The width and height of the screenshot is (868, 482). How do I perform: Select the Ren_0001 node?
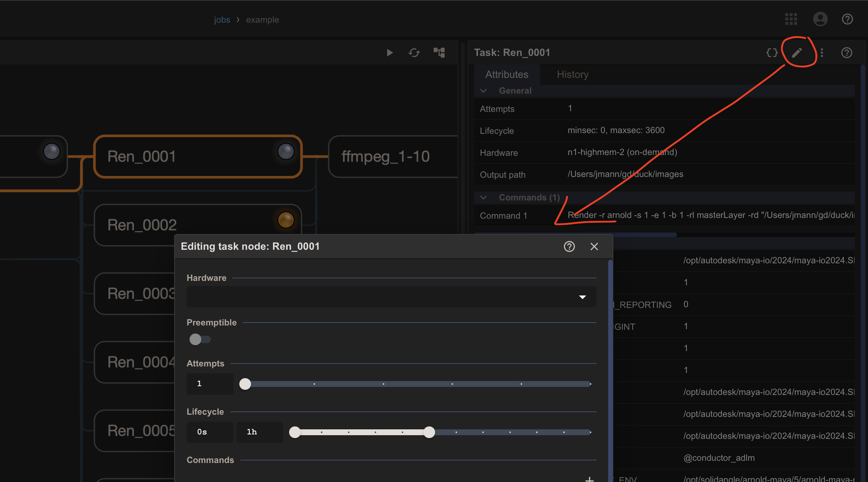point(198,157)
